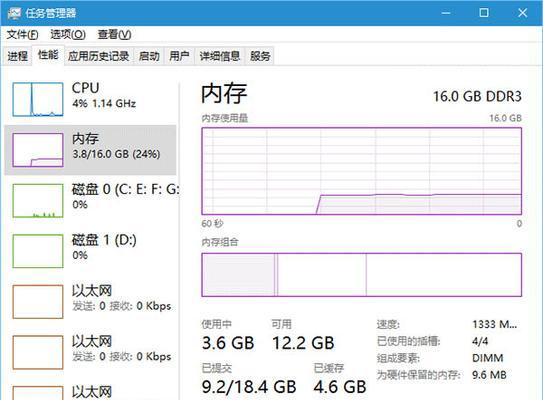Switch to the 用户 tab
The height and width of the screenshot is (400, 543).
(x=179, y=56)
